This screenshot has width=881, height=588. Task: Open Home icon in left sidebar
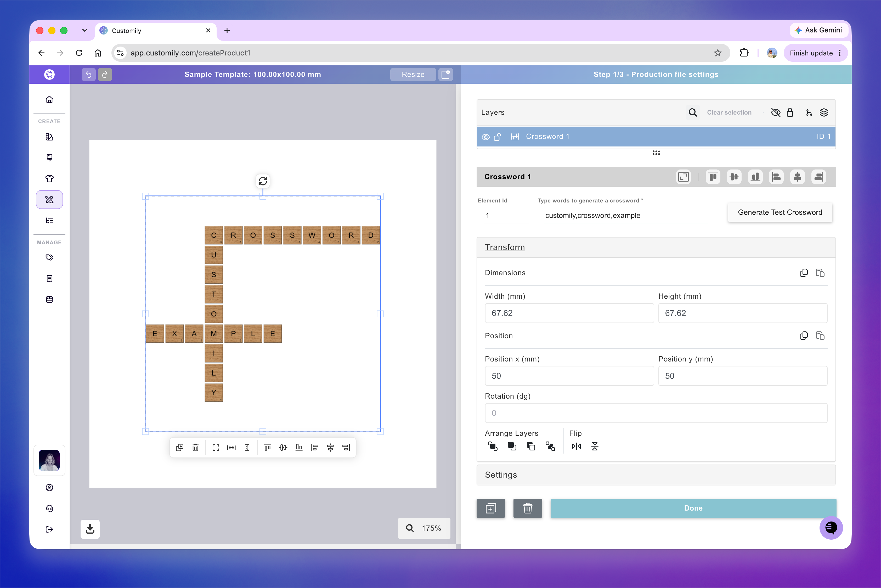tap(49, 99)
